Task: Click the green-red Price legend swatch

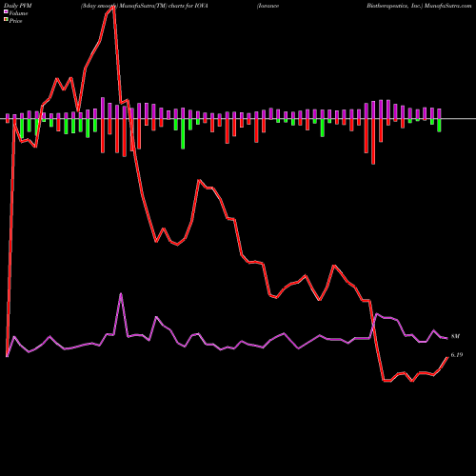Action: click(x=6, y=19)
